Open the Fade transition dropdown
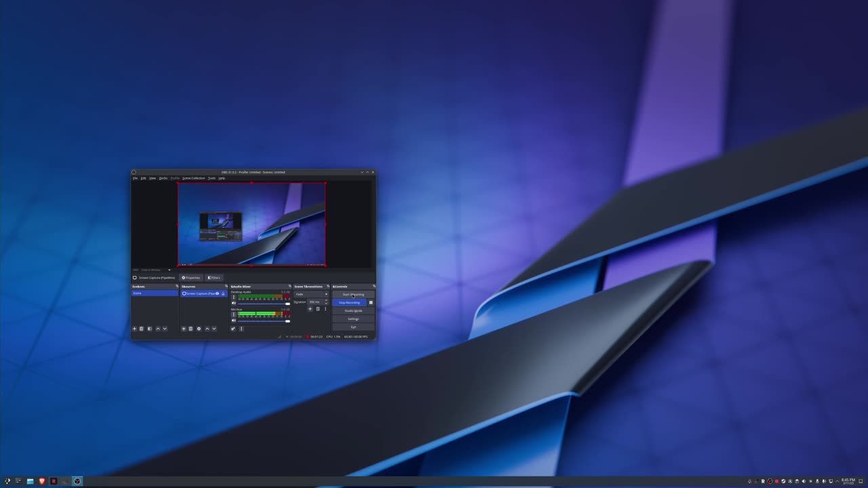868x488 pixels. pyautogui.click(x=311, y=294)
